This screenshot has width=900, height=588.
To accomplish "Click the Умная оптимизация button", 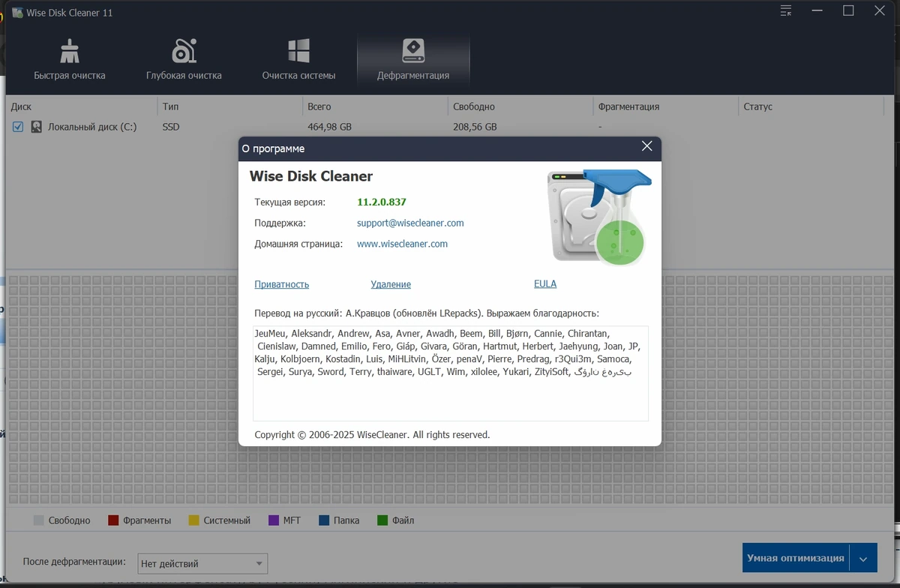I will [x=796, y=558].
